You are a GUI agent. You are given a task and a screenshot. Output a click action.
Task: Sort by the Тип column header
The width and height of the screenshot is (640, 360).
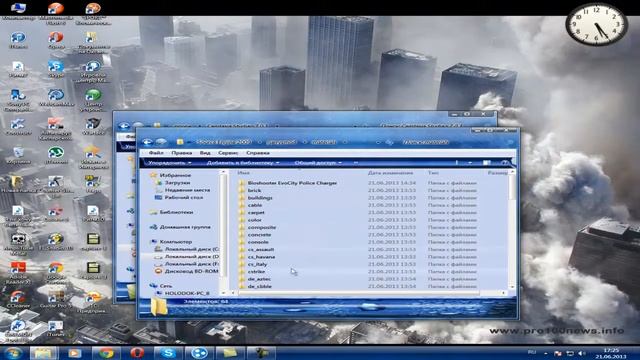[433, 173]
